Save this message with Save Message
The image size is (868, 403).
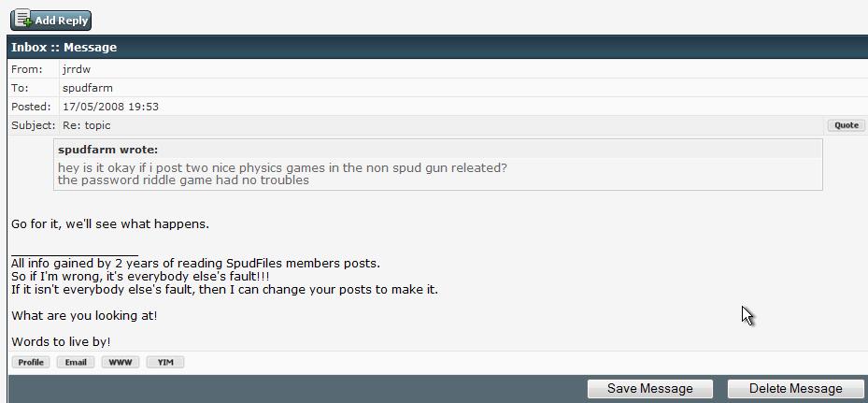(x=649, y=389)
